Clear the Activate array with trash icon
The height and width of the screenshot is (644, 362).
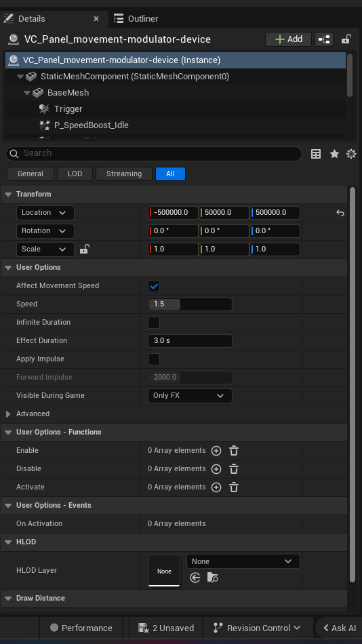(234, 487)
